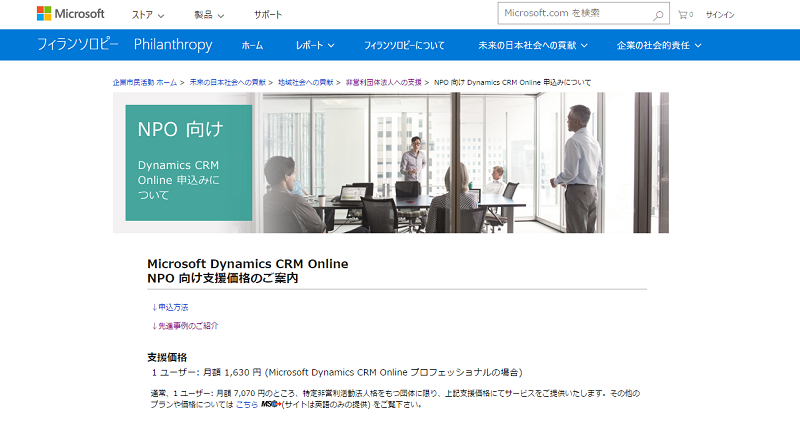Click the Microsoft Dynamics CRM Online heading

click(247, 264)
